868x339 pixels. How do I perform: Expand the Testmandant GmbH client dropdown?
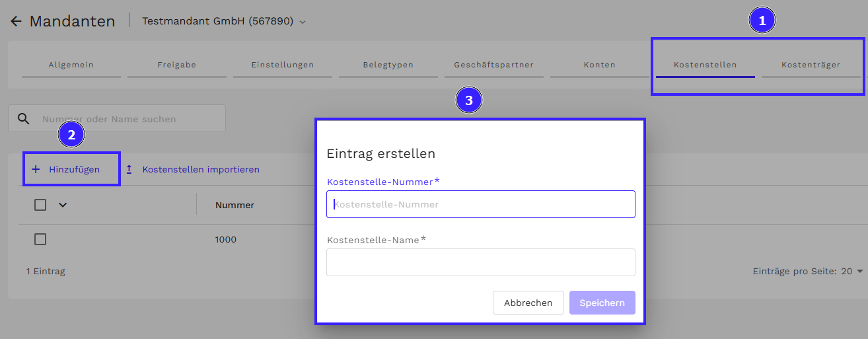point(303,22)
